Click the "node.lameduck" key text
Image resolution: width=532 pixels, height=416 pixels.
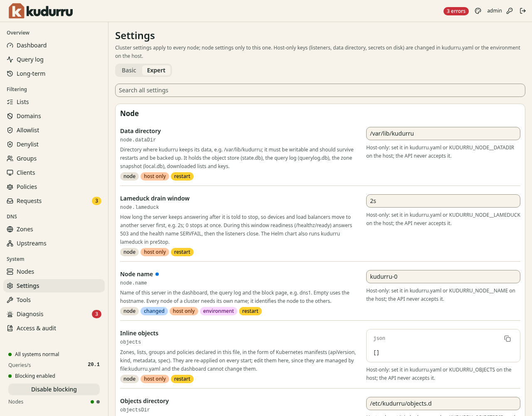point(140,207)
